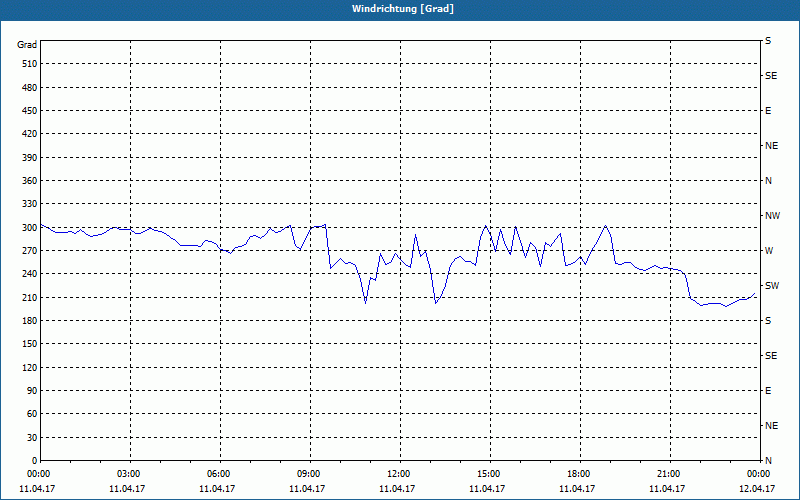This screenshot has width=800, height=500.
Task: Select the "480" degree axis label
Action: (x=30, y=88)
